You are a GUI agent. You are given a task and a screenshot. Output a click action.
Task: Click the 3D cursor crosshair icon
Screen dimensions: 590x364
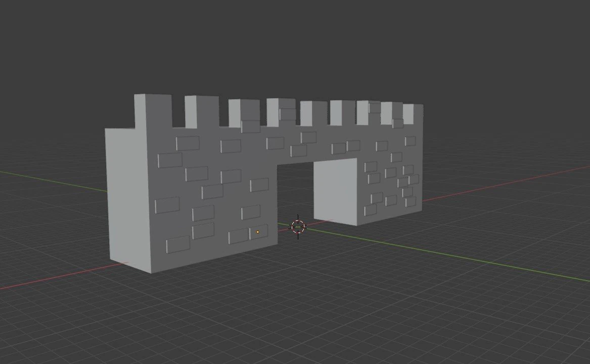[x=298, y=227]
